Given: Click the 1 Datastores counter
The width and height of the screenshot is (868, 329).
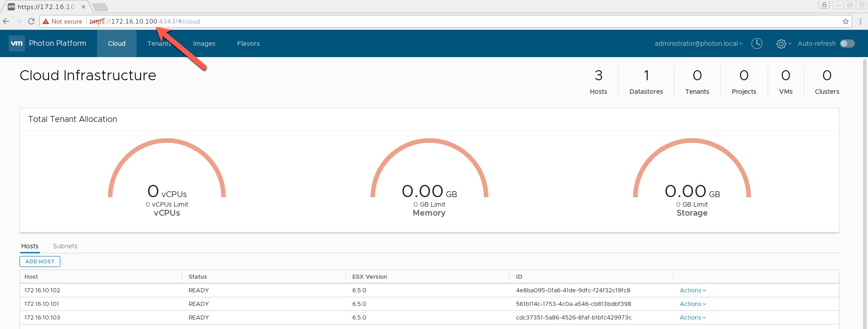Looking at the screenshot, I should tap(646, 82).
